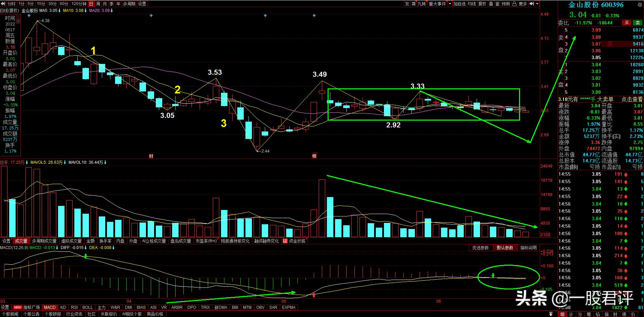Select the 5分 period tab
Image resolution: width=644 pixels, height=317 pixels.
pos(31,4)
